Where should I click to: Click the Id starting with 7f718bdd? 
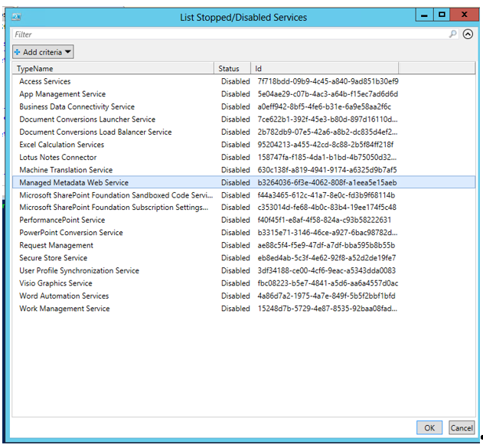[328, 81]
